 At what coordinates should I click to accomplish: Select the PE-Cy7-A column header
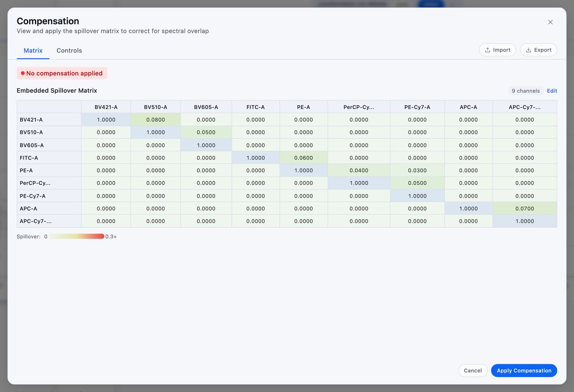click(417, 107)
